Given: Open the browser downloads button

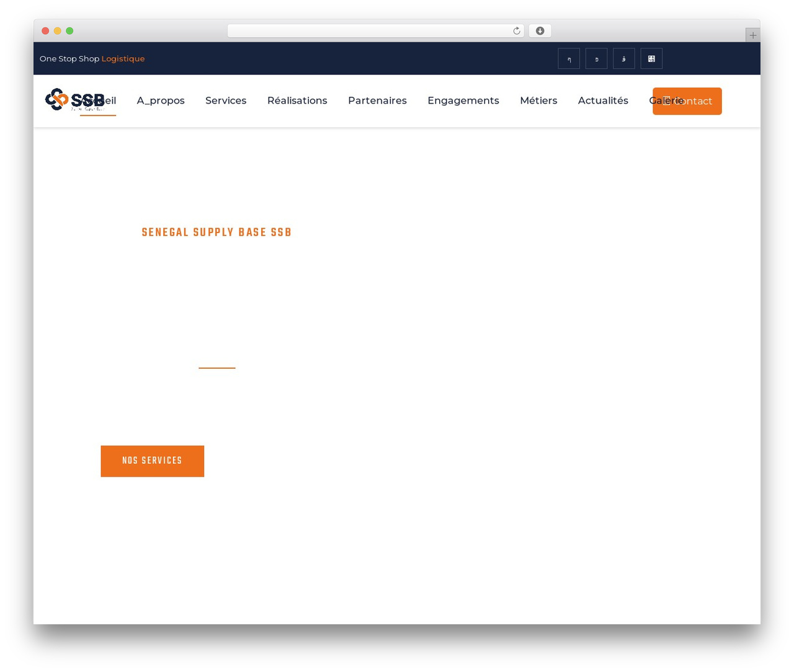Looking at the screenshot, I should click(x=540, y=31).
